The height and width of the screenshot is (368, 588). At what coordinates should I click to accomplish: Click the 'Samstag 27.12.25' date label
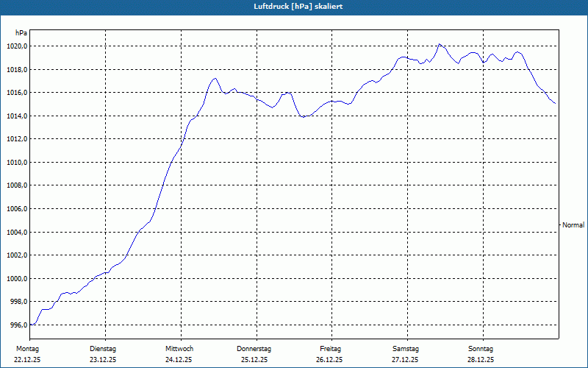pos(406,354)
